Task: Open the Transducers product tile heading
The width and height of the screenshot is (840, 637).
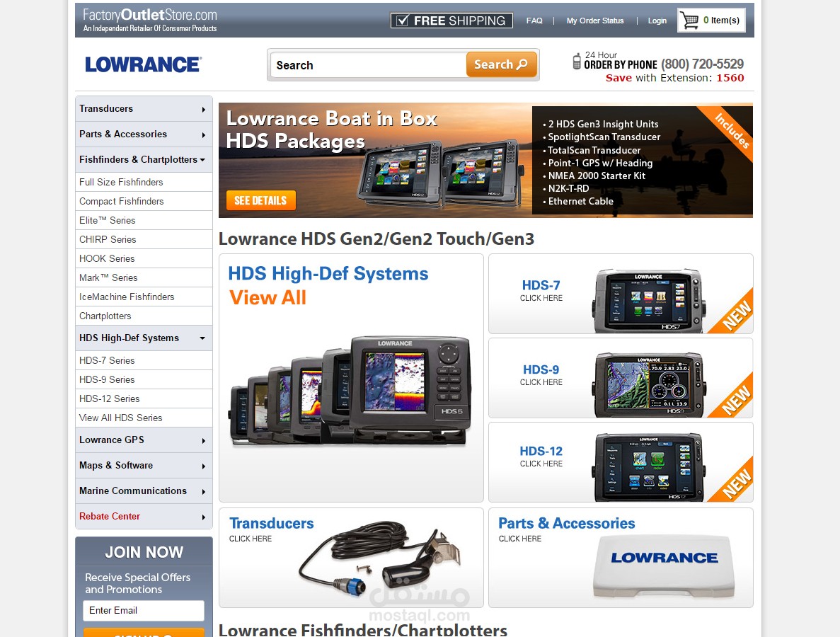Action: tap(272, 523)
